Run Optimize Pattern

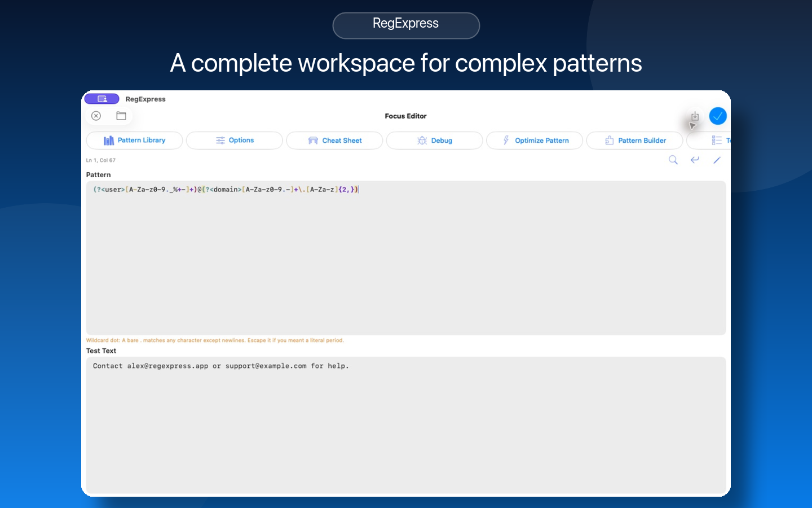tap(535, 141)
